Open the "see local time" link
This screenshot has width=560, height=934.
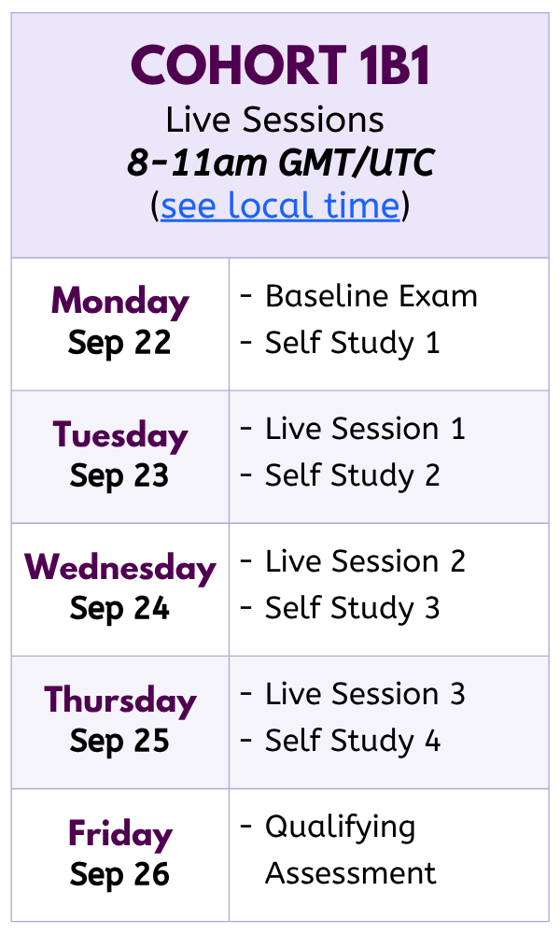coord(280,205)
